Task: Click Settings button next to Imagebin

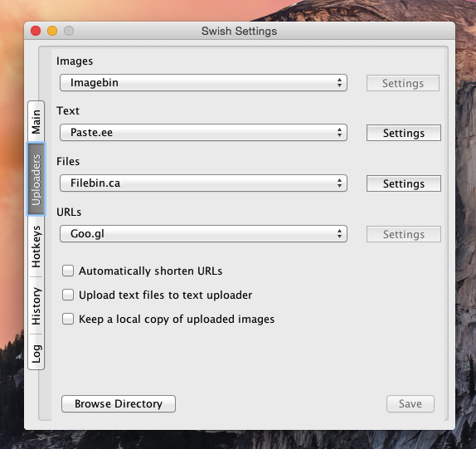Action: click(x=403, y=83)
